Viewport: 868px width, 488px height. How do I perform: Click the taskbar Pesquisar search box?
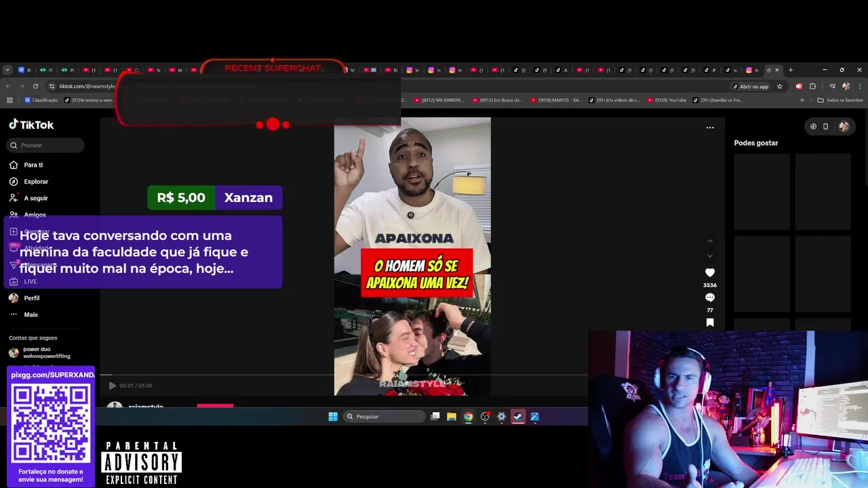tap(384, 417)
